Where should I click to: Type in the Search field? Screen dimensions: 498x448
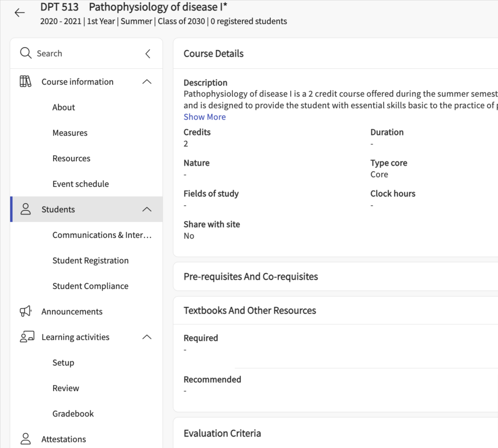pyautogui.click(x=88, y=53)
